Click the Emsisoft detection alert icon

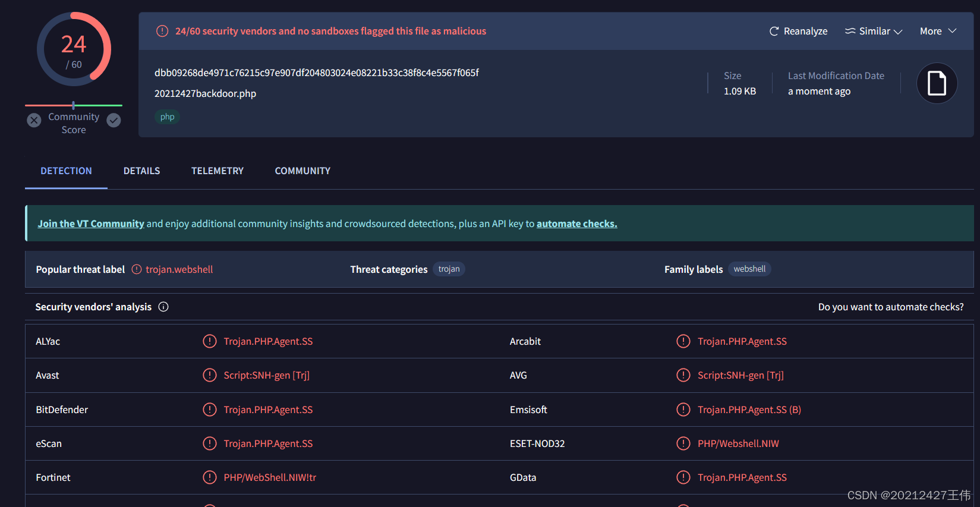click(x=683, y=410)
